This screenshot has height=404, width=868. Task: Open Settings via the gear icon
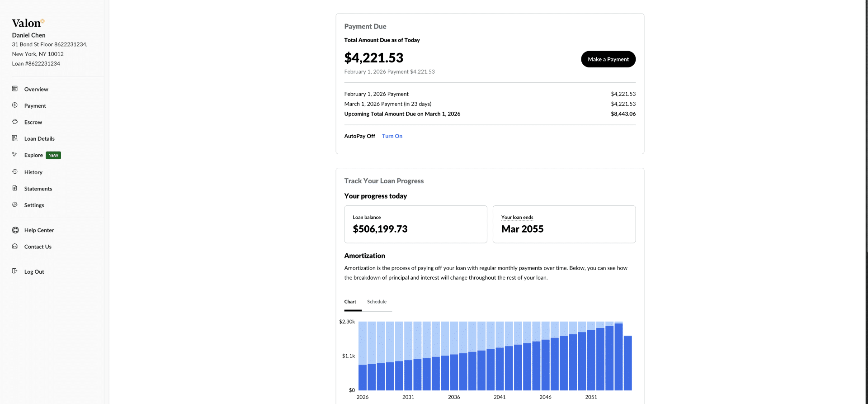coord(15,204)
